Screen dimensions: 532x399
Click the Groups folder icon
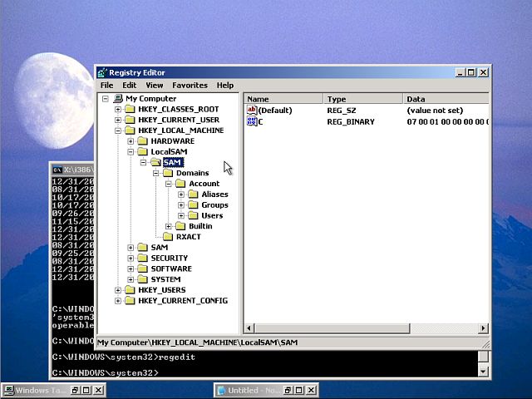193,204
